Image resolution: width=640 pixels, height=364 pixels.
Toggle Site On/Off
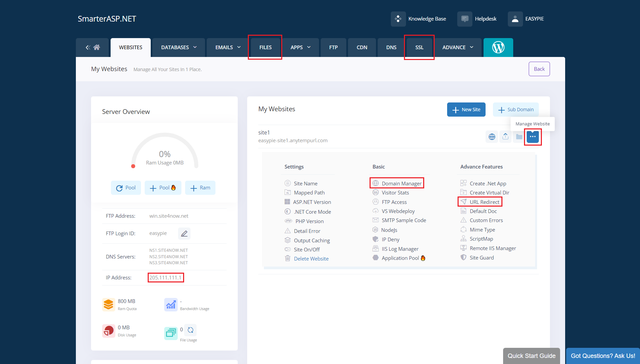(306, 249)
